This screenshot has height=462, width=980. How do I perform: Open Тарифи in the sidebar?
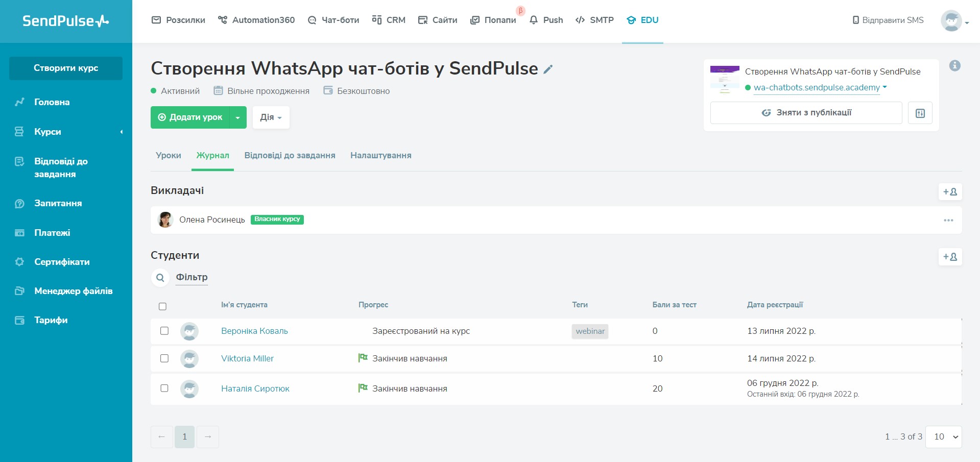tap(51, 320)
